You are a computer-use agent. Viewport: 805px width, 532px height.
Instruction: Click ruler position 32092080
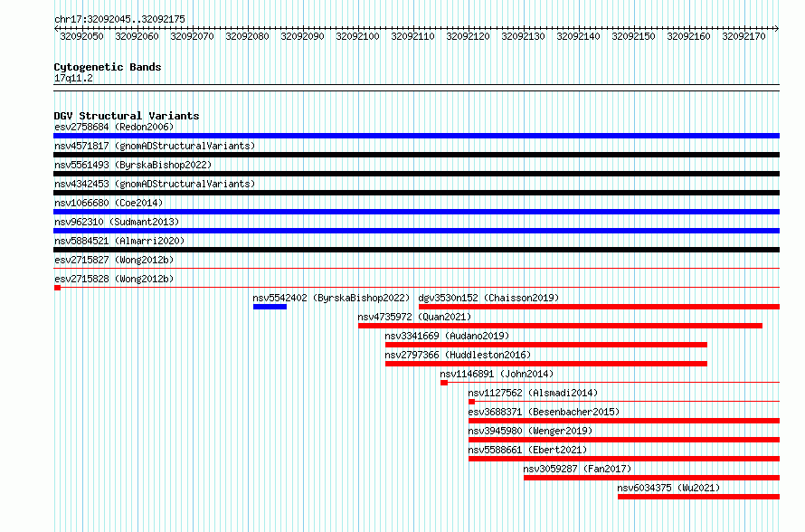pyautogui.click(x=248, y=36)
